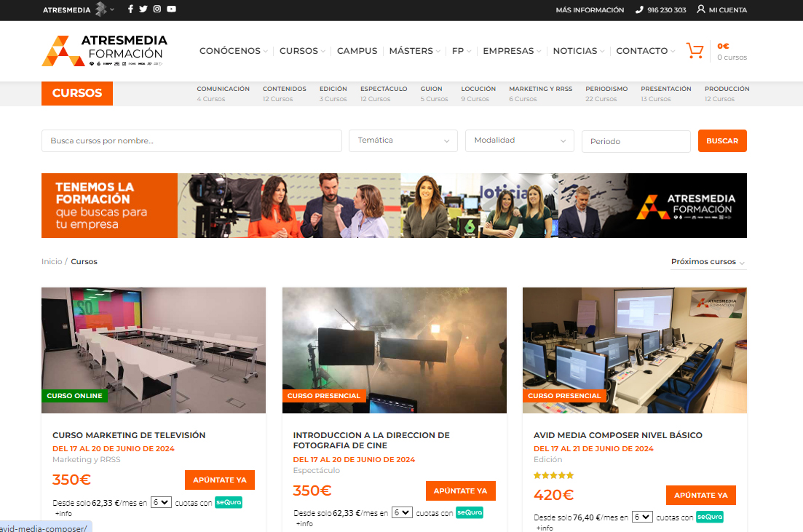Expand the Próximos cursos sort dropdown

(x=708, y=262)
